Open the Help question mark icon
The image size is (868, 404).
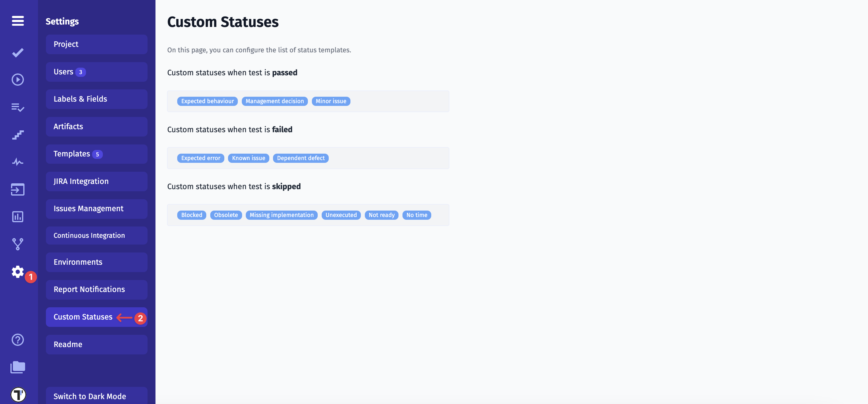tap(18, 340)
